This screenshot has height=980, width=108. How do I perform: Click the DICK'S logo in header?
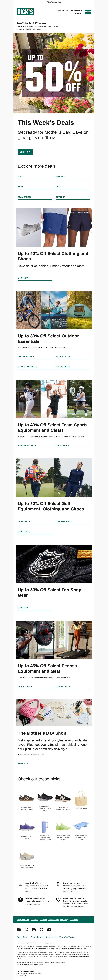(x=25, y=12)
